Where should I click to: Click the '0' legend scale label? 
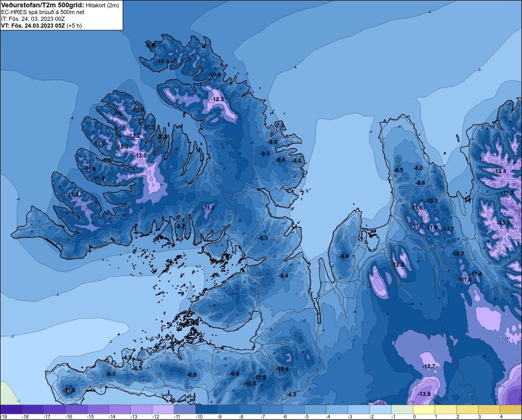point(414,417)
